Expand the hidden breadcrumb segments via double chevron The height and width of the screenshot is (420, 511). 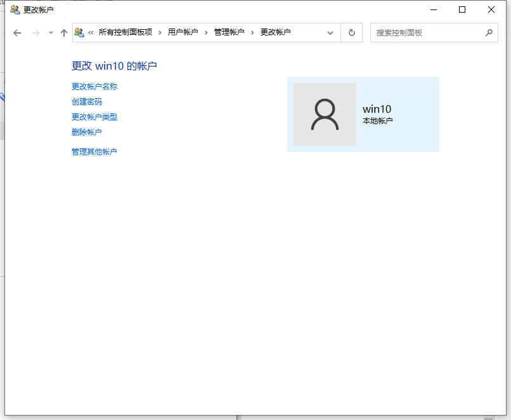[91, 32]
